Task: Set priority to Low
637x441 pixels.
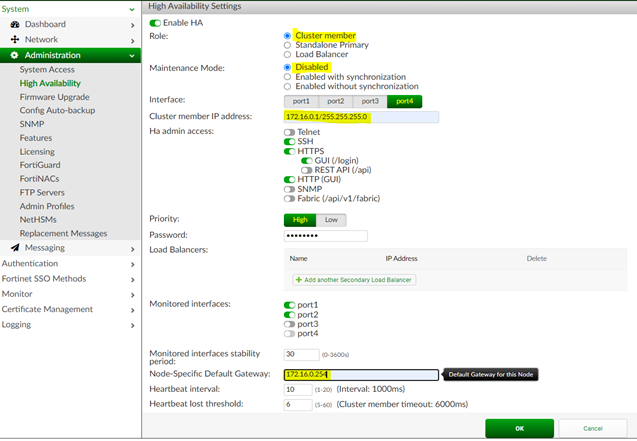Action: pos(332,219)
